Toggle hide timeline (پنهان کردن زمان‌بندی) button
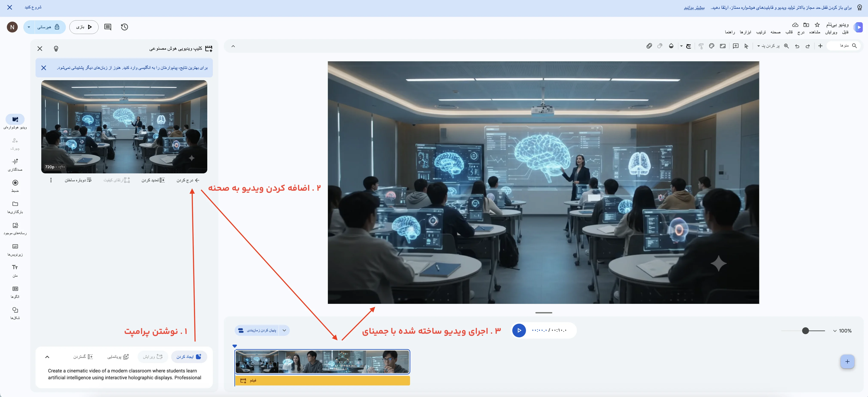This screenshot has width=868, height=397. 257,330
